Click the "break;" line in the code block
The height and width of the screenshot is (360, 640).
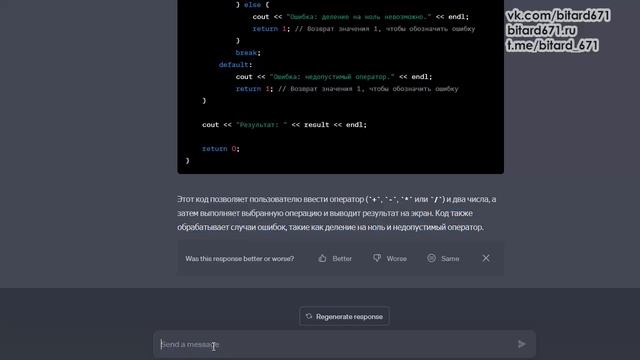[248, 53]
